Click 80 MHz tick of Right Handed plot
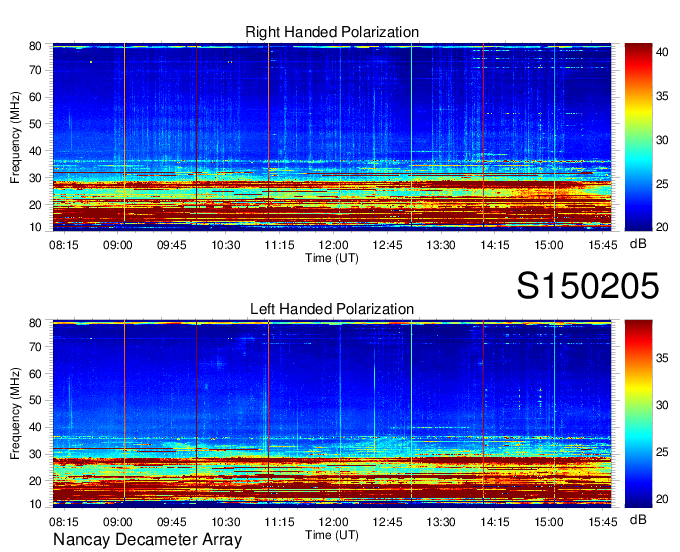 click(35, 46)
